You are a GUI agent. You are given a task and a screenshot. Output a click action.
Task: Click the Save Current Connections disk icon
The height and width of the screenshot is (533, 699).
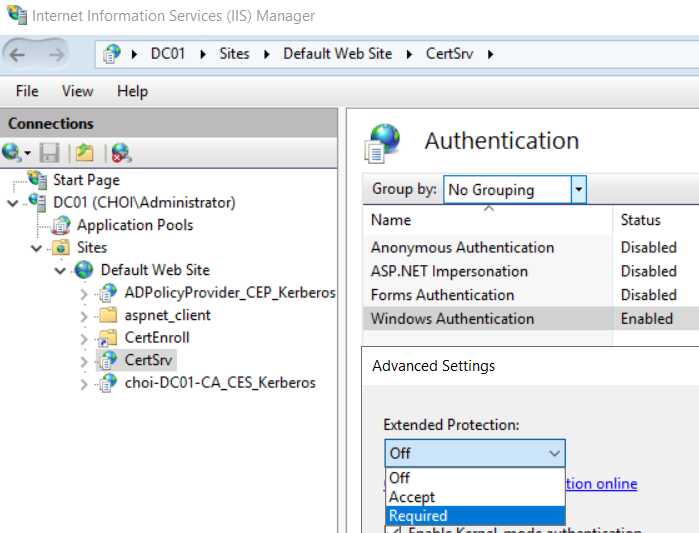(49, 153)
